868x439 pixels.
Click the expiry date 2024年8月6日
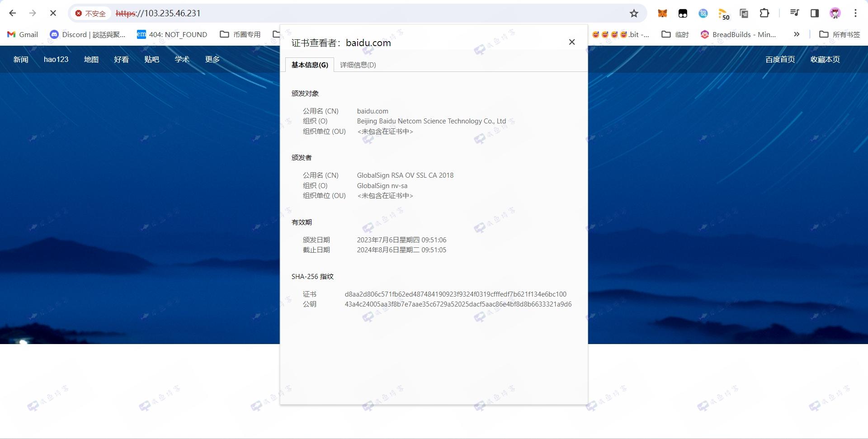point(401,250)
